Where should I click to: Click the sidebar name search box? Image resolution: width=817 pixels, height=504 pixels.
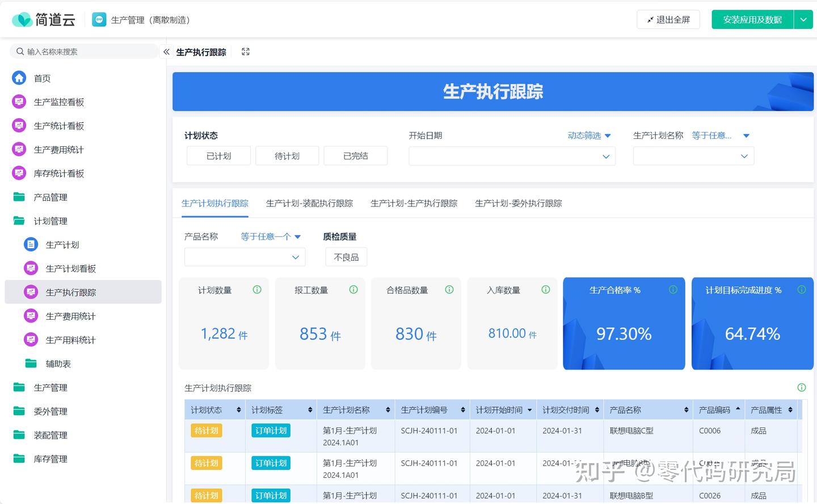(85, 52)
